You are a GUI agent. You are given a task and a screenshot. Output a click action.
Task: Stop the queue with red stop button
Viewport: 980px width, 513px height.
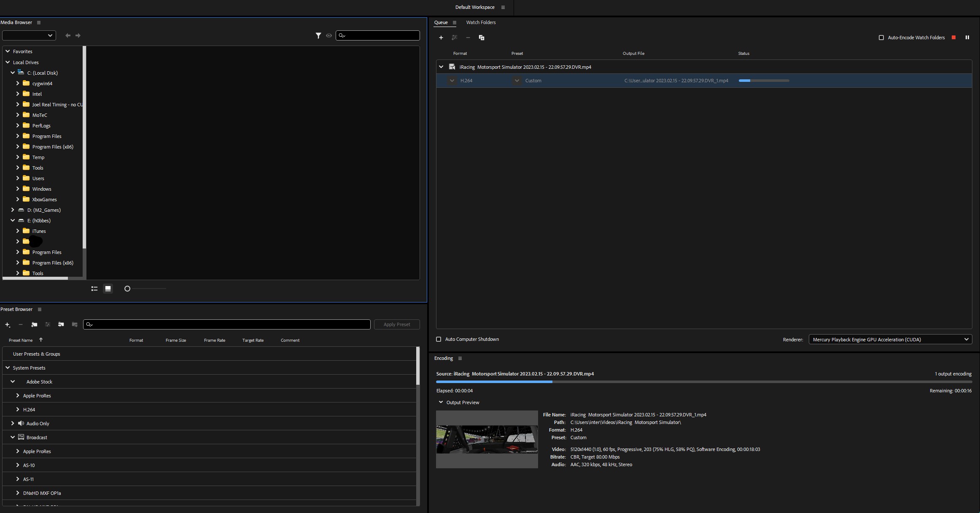(x=953, y=38)
